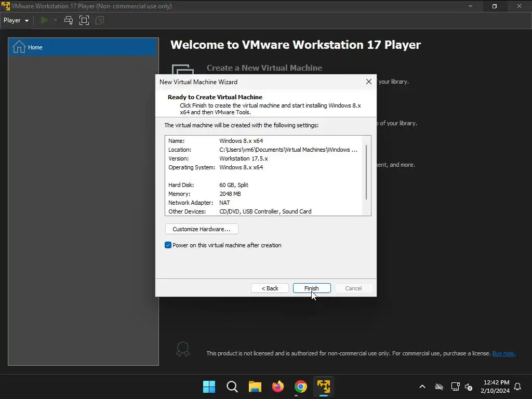Open the notifications bell icon

[517, 387]
